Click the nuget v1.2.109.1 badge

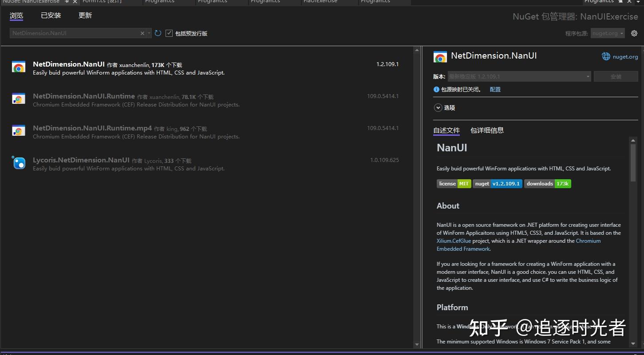pos(498,184)
